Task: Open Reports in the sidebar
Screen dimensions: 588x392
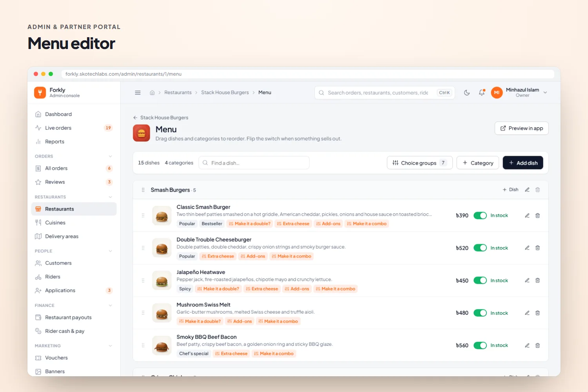Action: click(74, 142)
